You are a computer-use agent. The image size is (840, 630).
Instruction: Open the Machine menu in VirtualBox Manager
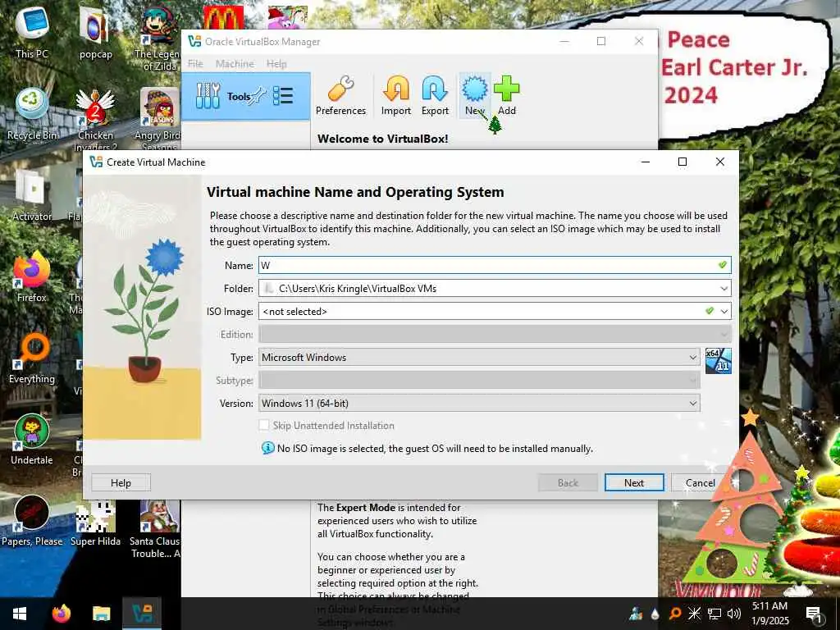235,64
